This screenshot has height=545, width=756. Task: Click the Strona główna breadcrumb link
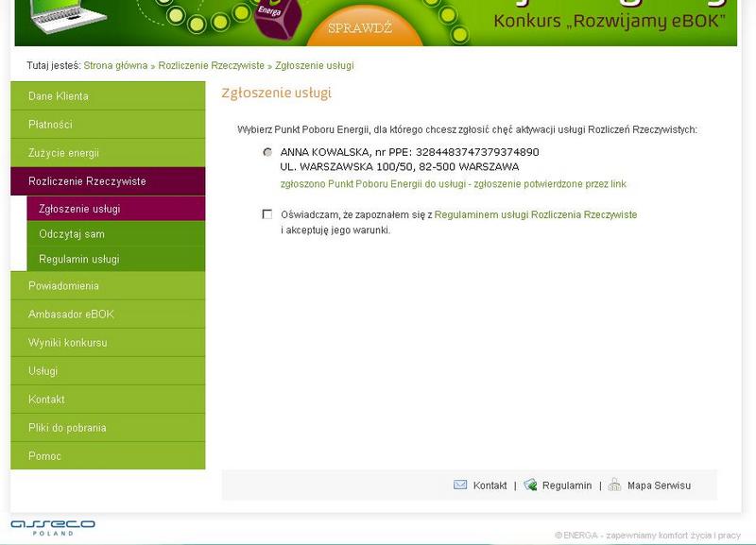(x=115, y=66)
